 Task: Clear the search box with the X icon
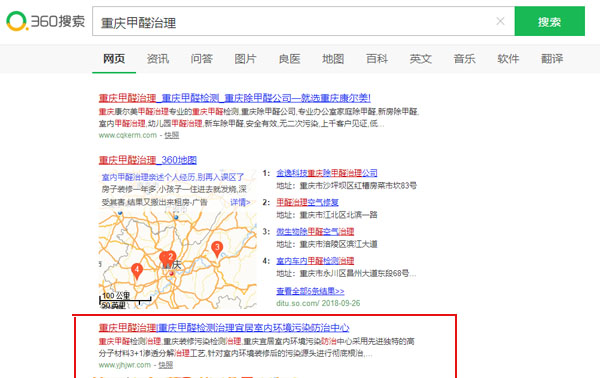click(x=500, y=21)
